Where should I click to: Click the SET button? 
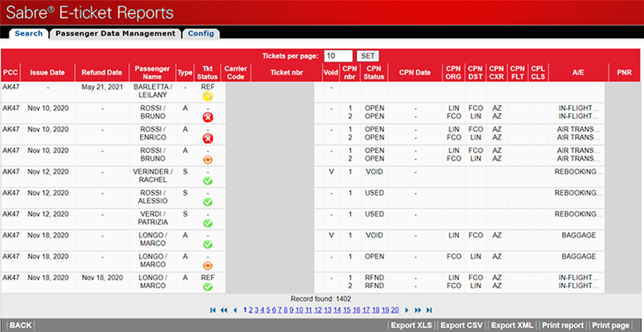point(368,56)
